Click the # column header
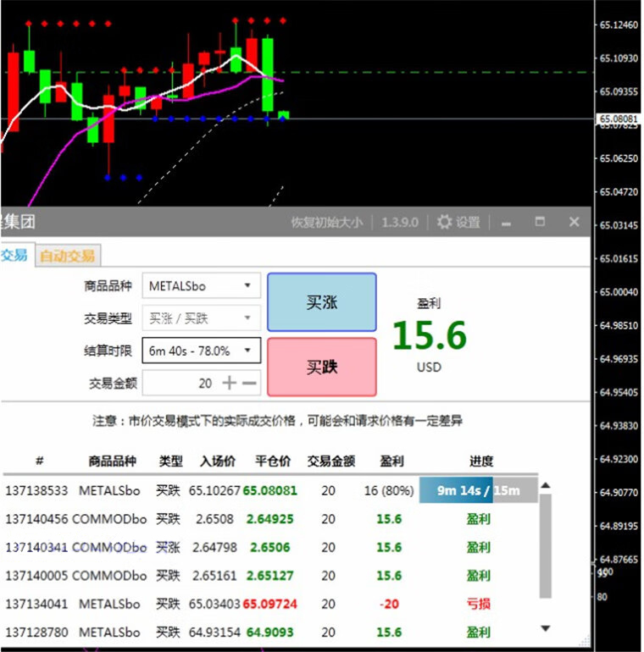Screen dimensions: 644x652 (40, 461)
